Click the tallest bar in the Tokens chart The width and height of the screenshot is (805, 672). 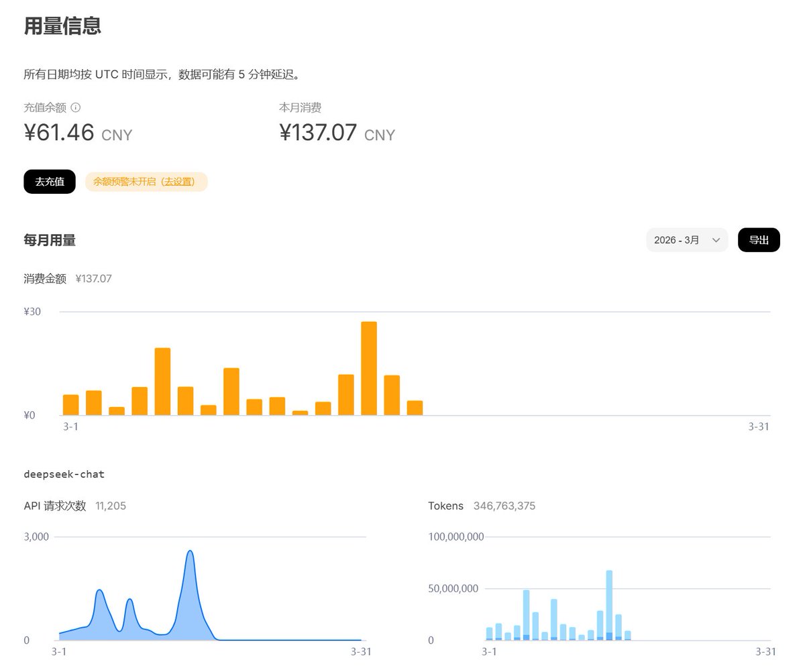[x=609, y=606]
